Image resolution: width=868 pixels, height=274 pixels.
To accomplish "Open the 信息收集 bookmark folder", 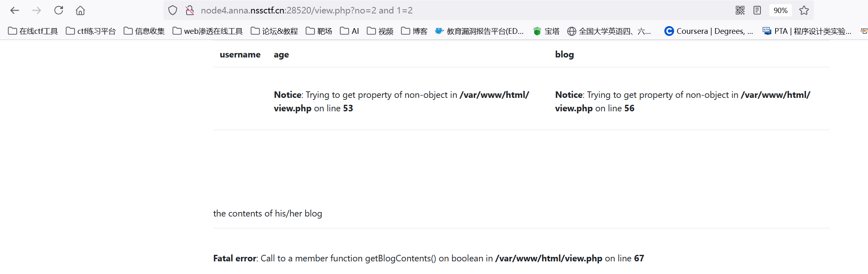I will (x=144, y=31).
